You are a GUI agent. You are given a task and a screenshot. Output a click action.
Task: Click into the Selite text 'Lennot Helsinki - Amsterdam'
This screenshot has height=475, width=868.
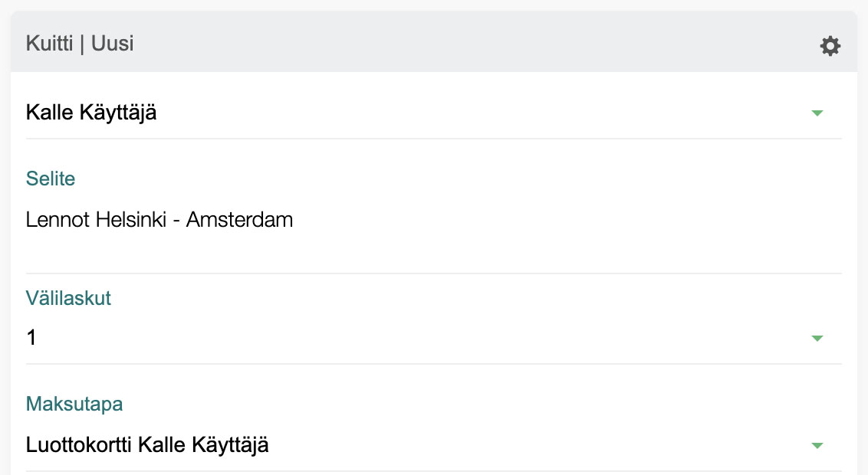(159, 221)
